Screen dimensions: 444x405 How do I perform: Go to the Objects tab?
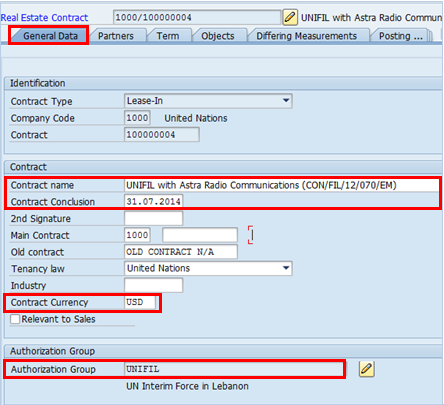[x=218, y=36]
